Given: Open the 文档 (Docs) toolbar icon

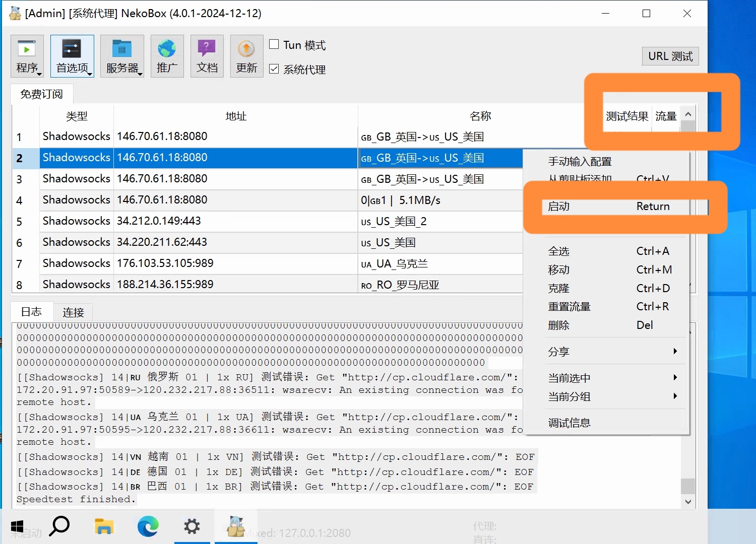Looking at the screenshot, I should pyautogui.click(x=207, y=56).
